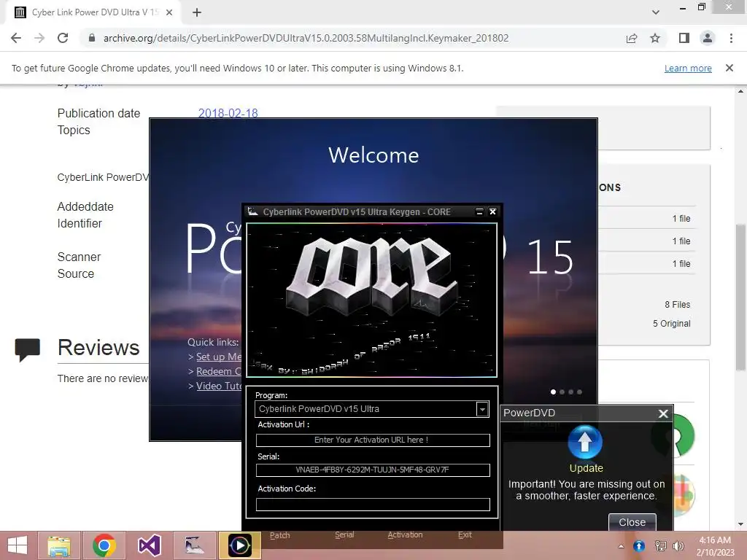Open PowerDVD taskbar icon

(x=239, y=545)
